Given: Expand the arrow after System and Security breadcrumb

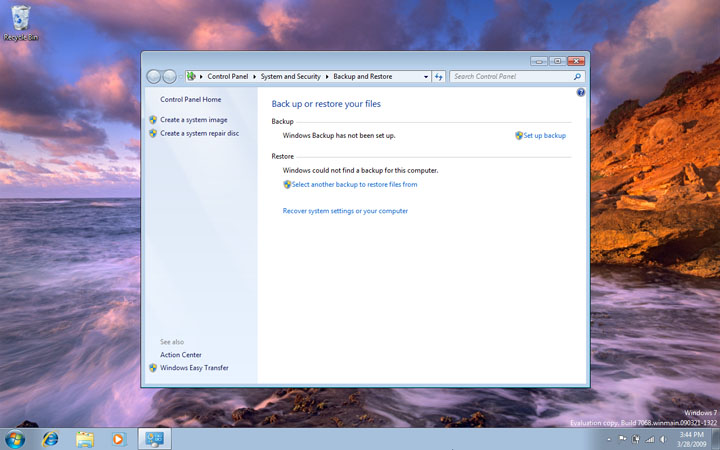Looking at the screenshot, I should coord(327,76).
